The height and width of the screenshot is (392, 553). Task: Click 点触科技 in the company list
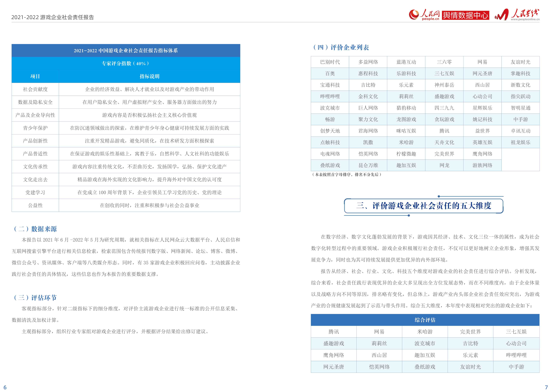tap(330, 142)
